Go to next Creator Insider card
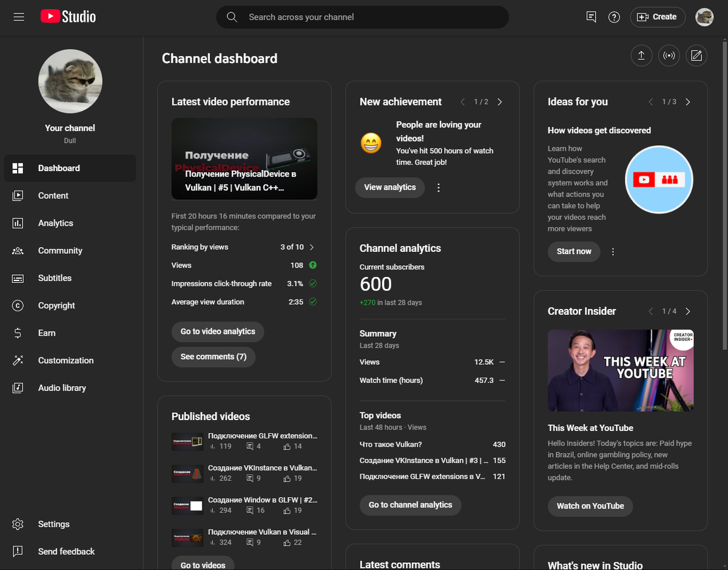The height and width of the screenshot is (570, 728). click(x=688, y=311)
